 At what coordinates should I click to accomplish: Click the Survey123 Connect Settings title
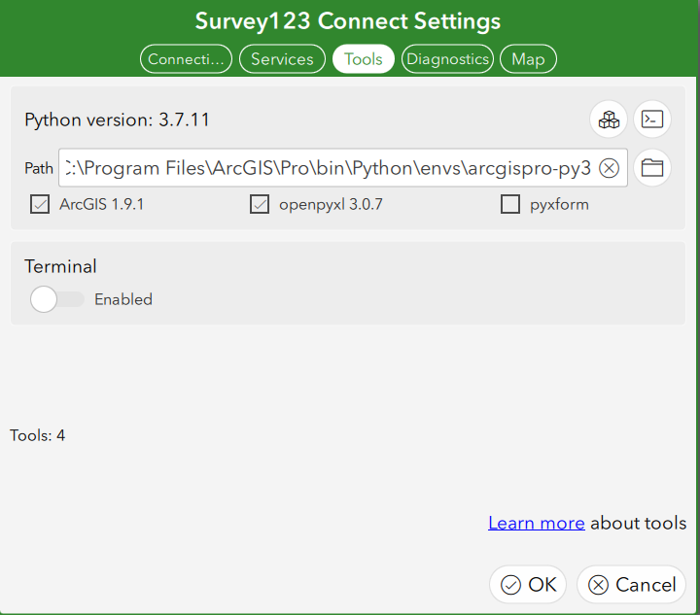[x=348, y=21]
